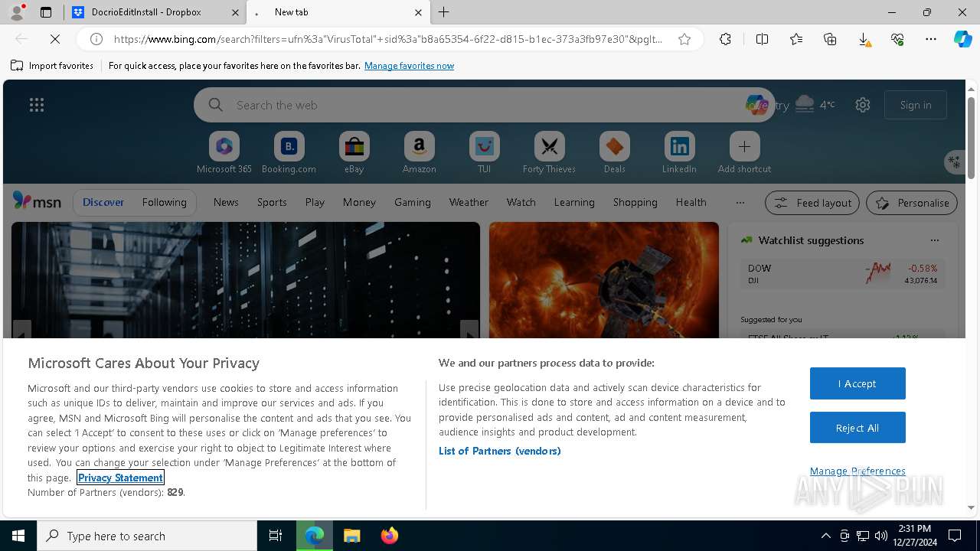This screenshot has height=551, width=980.
Task: Open the DOW stock row
Action: (842, 274)
